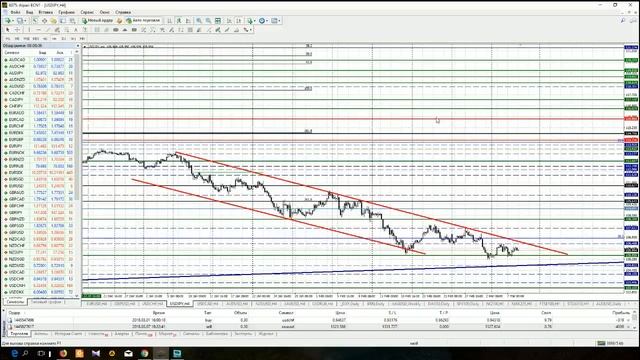Open Windows search from taskbar
640x360 pixels.
[25, 353]
